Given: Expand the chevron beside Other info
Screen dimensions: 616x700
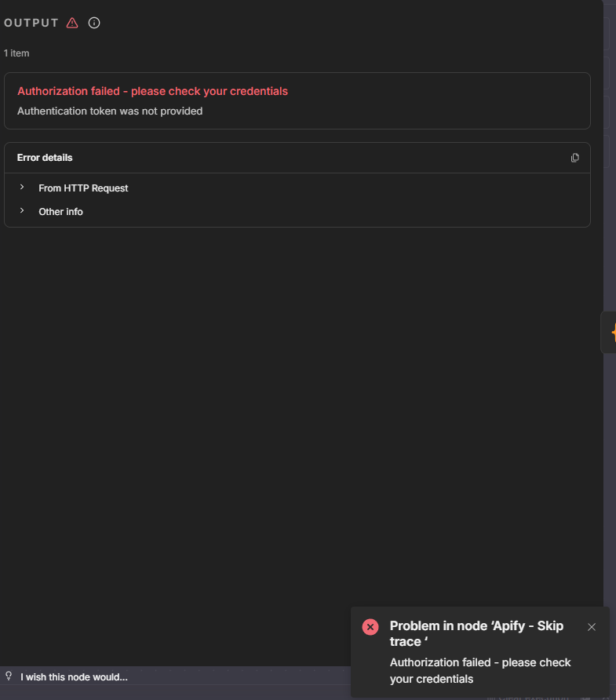Looking at the screenshot, I should coord(22,211).
